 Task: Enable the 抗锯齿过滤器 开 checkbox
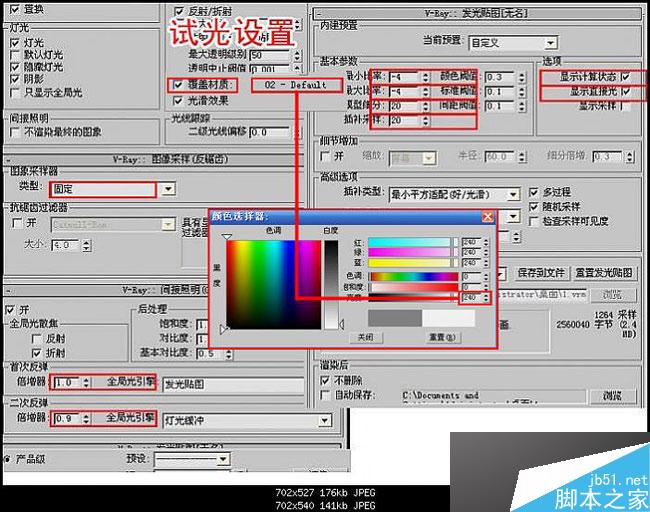pos(17,223)
